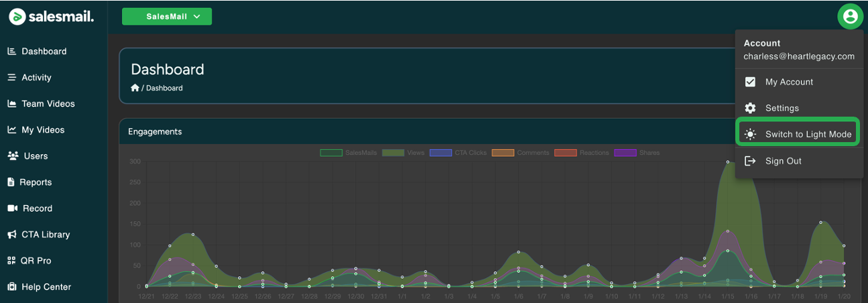Click the Help Center icon
The height and width of the screenshot is (303, 868).
tap(11, 287)
